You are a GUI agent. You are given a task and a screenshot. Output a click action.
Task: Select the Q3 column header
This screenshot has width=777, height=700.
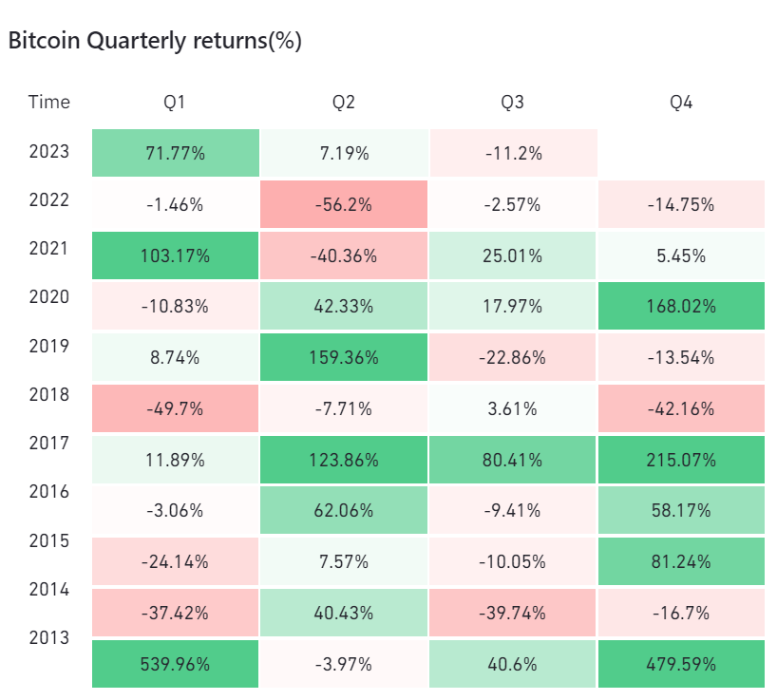pos(512,102)
